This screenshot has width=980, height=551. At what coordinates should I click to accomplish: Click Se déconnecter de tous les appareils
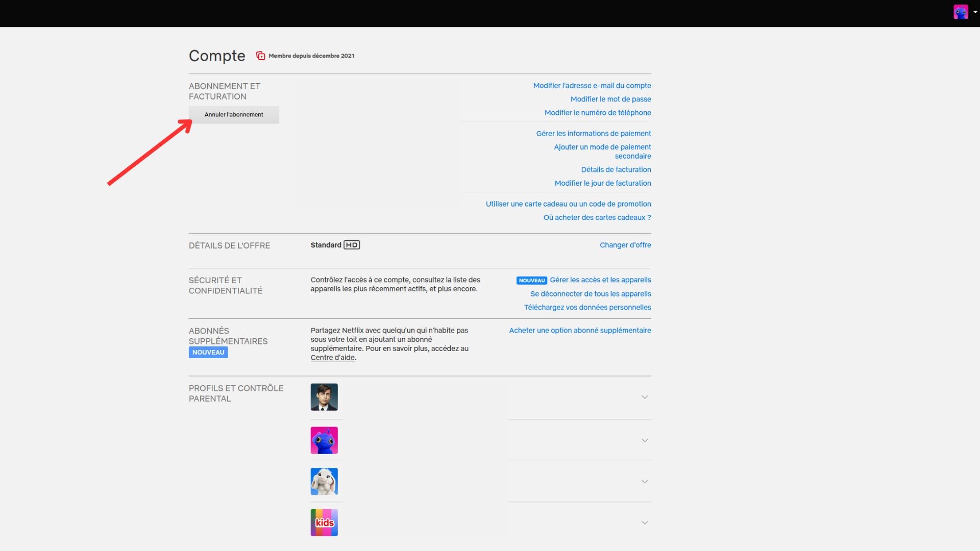tap(591, 294)
